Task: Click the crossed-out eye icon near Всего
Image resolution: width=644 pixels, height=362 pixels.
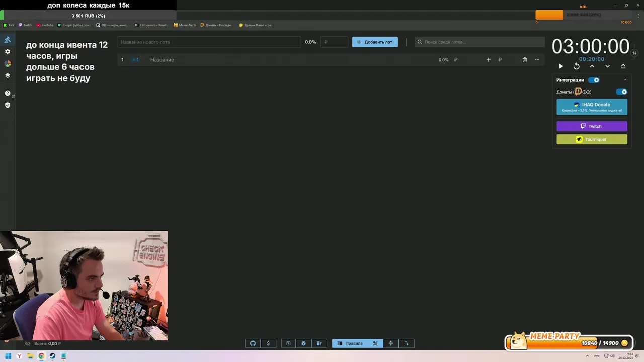Action: 28,344
